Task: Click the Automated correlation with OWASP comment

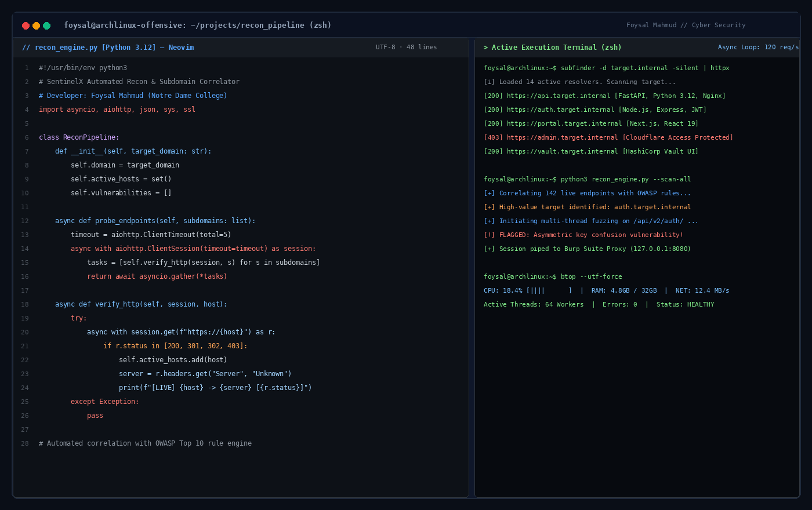Action: point(145,443)
